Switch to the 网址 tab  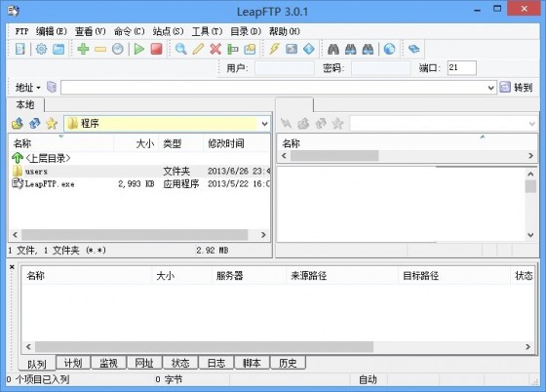[x=144, y=363]
